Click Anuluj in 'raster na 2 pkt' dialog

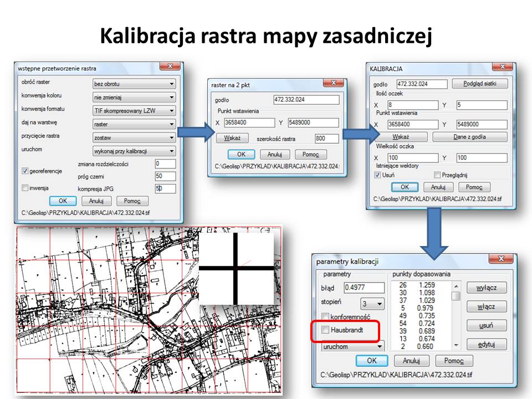coord(275,155)
